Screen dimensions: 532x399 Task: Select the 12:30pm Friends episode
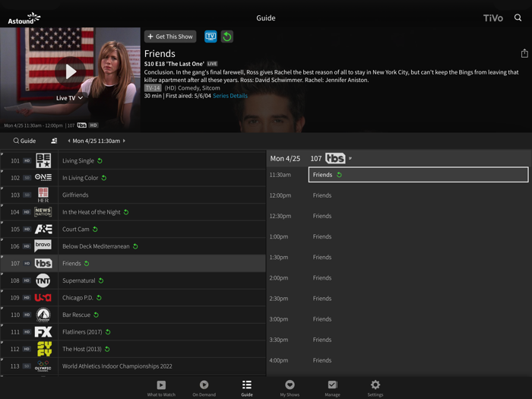pos(418,216)
